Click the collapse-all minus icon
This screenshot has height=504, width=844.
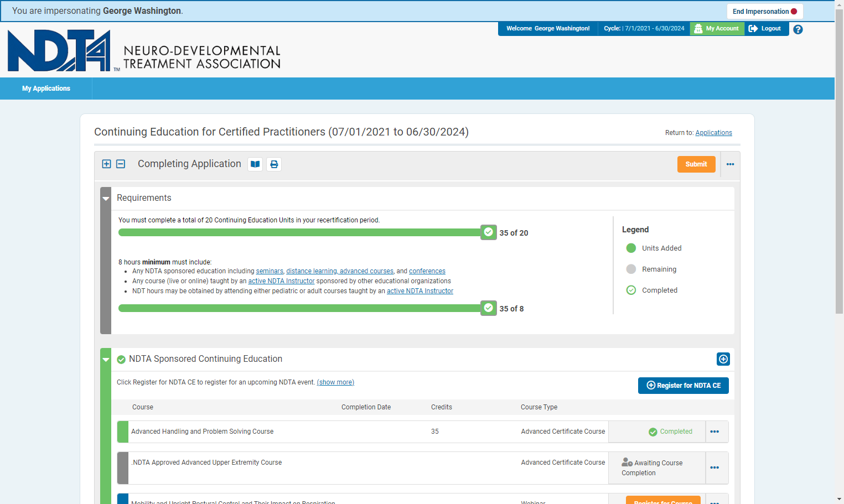121,164
